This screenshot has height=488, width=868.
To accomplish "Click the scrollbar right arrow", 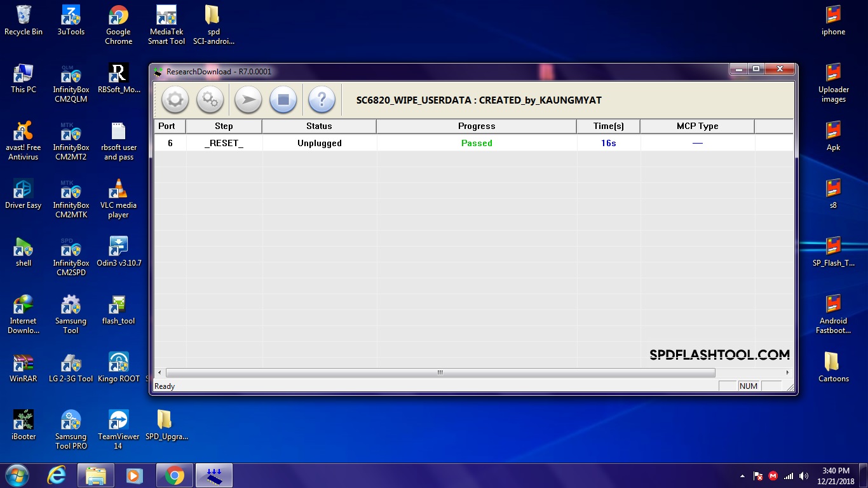I will tap(788, 373).
